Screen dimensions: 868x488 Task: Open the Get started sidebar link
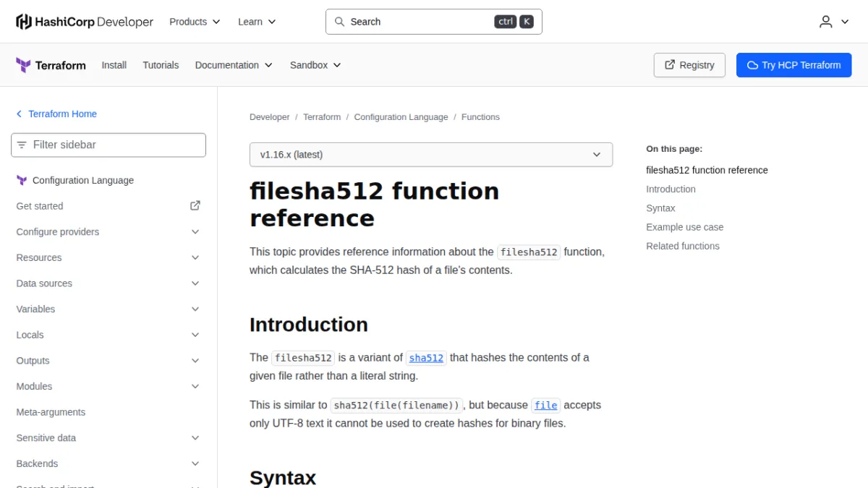[109, 206]
